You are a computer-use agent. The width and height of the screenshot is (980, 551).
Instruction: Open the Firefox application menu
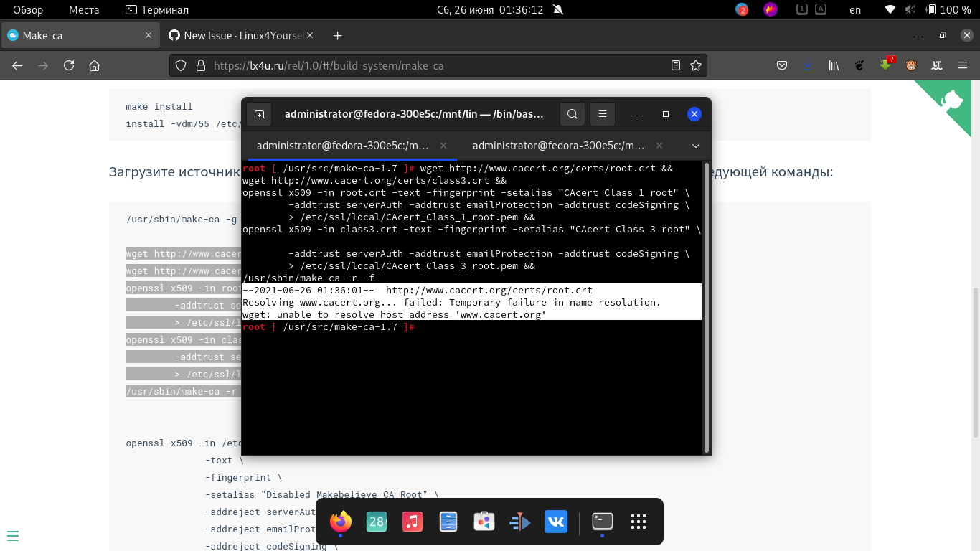(963, 65)
